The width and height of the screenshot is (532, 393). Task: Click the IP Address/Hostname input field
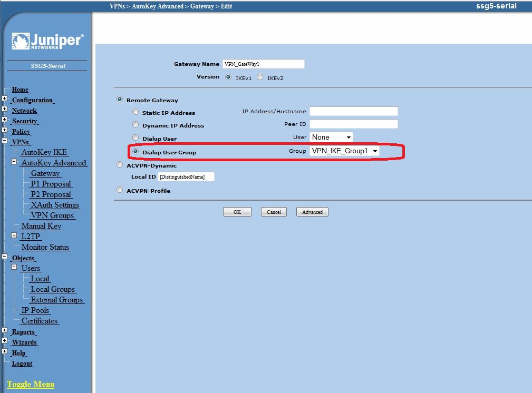pyautogui.click(x=354, y=111)
